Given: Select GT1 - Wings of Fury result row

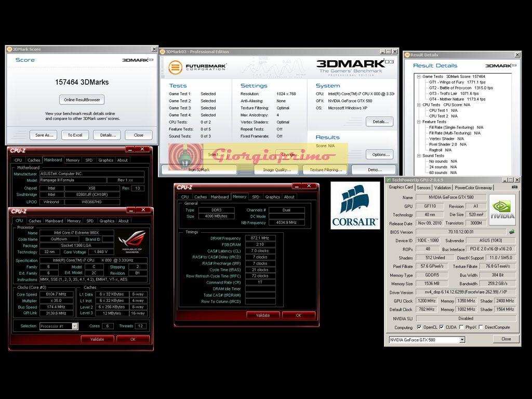Looking at the screenshot, I should coord(457,82).
